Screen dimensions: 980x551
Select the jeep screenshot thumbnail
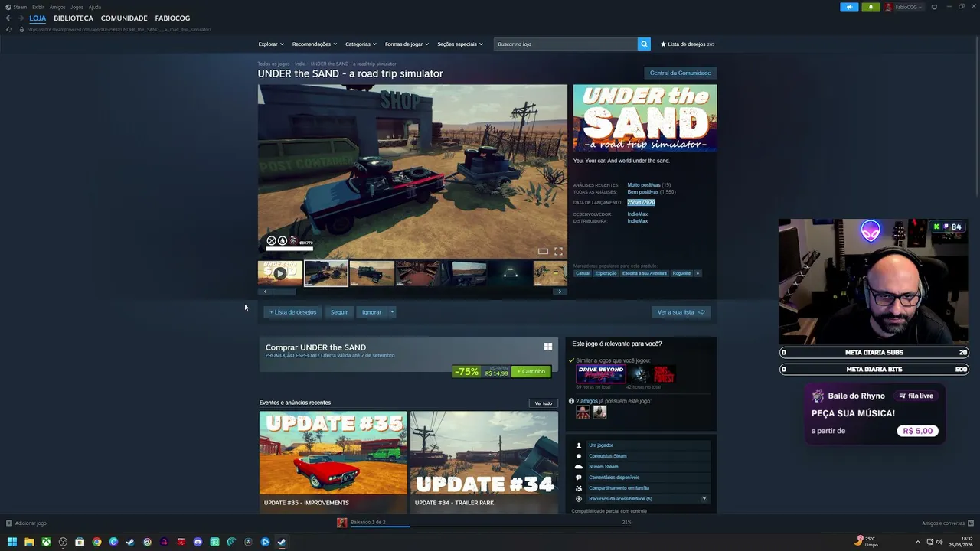[x=372, y=273]
